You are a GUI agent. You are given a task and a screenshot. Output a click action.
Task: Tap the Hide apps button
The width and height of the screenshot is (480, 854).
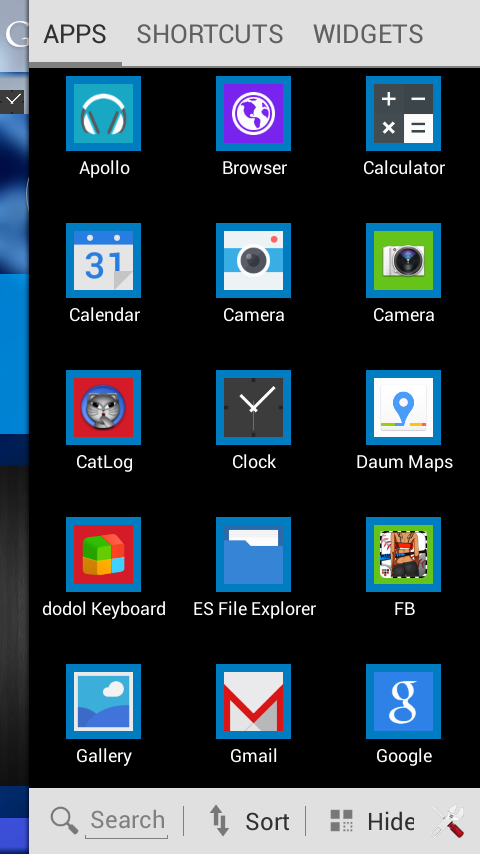point(372,821)
